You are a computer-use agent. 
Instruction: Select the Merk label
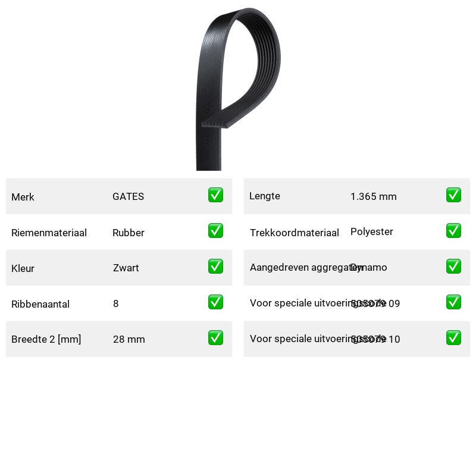coord(23,197)
